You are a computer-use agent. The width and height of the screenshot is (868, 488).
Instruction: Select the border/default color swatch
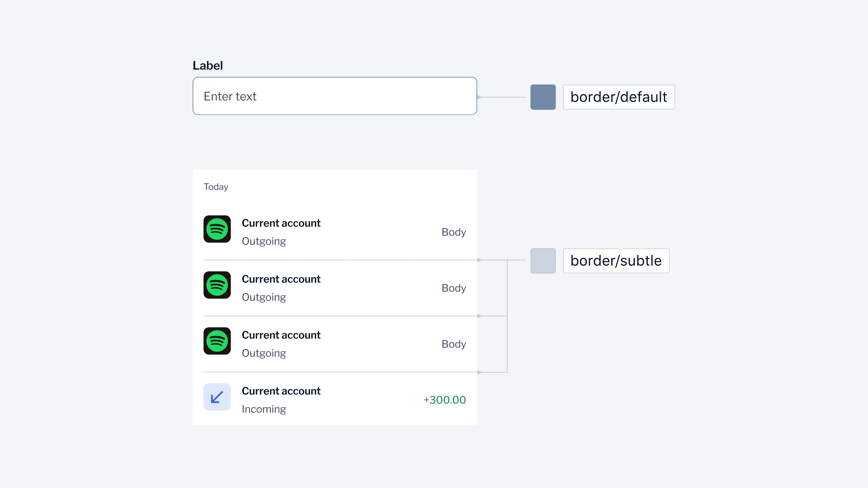coord(543,97)
